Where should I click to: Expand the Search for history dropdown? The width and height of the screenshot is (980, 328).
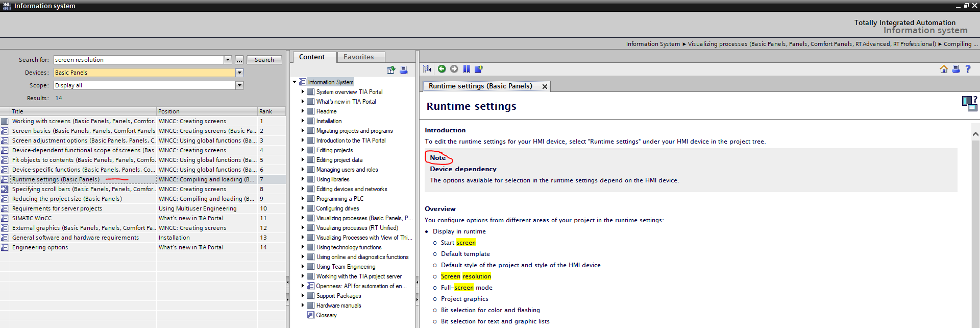[x=228, y=60]
